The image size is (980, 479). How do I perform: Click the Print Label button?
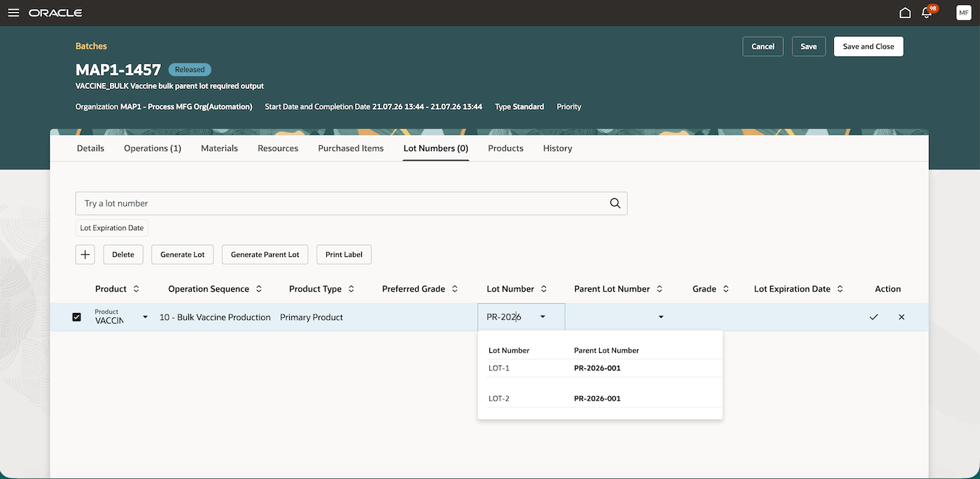point(344,254)
